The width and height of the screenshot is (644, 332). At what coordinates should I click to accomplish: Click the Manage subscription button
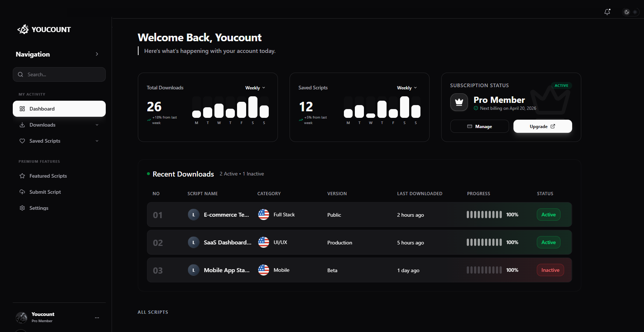(x=479, y=126)
